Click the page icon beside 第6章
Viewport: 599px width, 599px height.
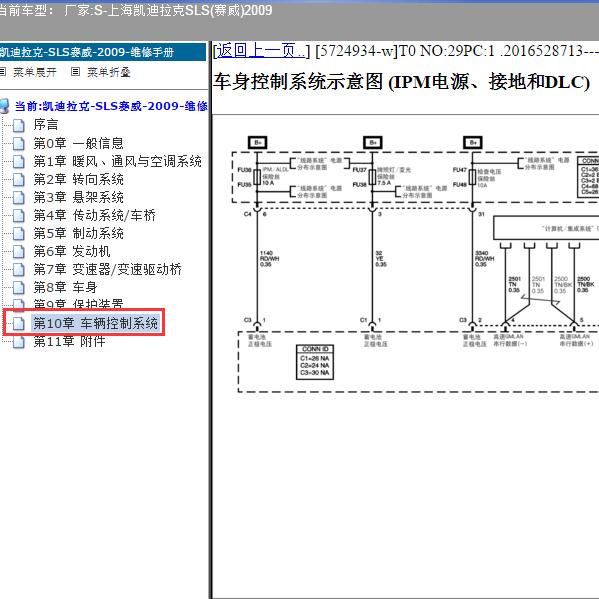point(18,251)
